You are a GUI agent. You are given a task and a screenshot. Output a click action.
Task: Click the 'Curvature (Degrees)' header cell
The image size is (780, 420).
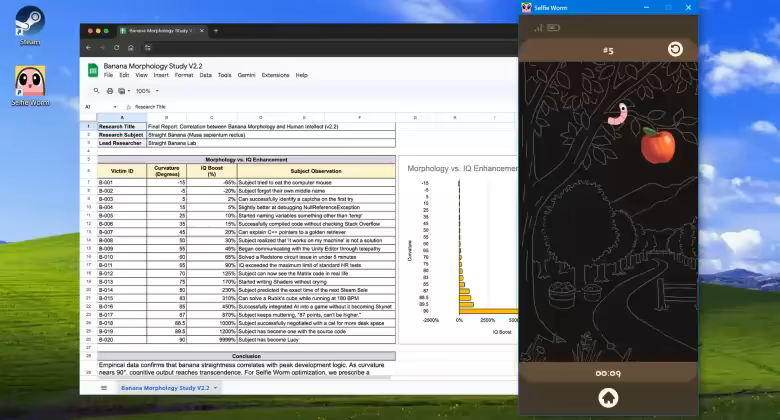pos(167,171)
